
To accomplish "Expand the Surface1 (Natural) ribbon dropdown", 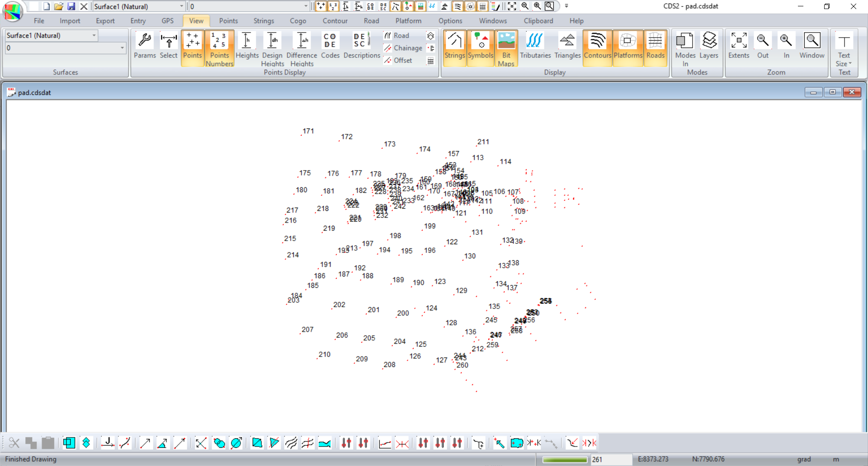I will pyautogui.click(x=94, y=35).
